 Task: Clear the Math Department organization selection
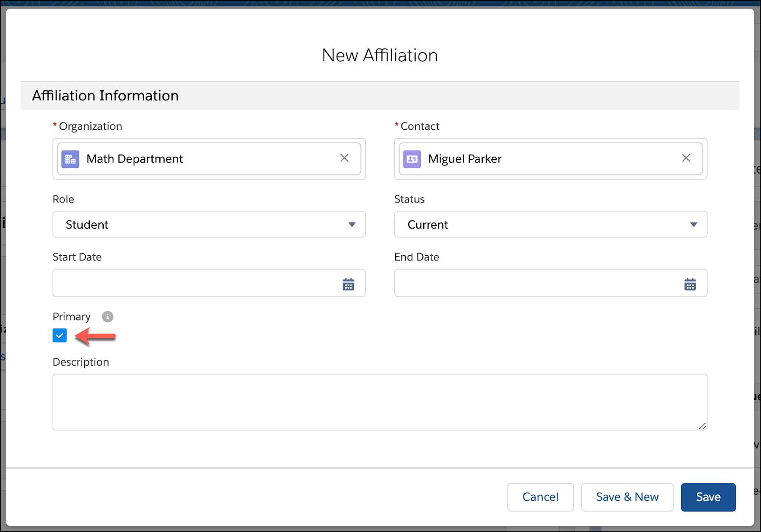344,158
